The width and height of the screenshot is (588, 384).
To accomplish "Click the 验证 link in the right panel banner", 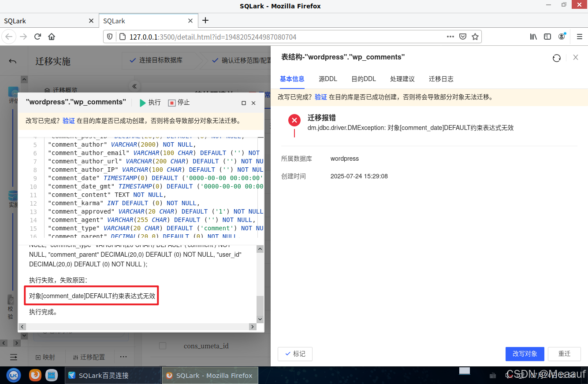I will coord(321,97).
